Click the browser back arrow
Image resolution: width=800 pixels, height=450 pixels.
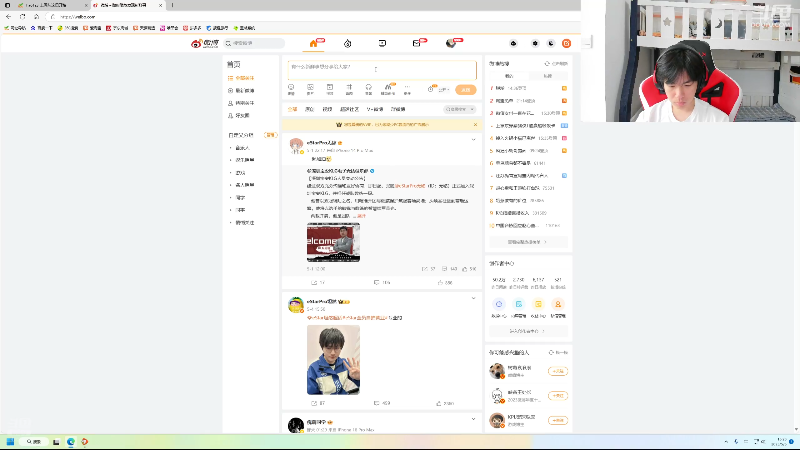click(9, 17)
